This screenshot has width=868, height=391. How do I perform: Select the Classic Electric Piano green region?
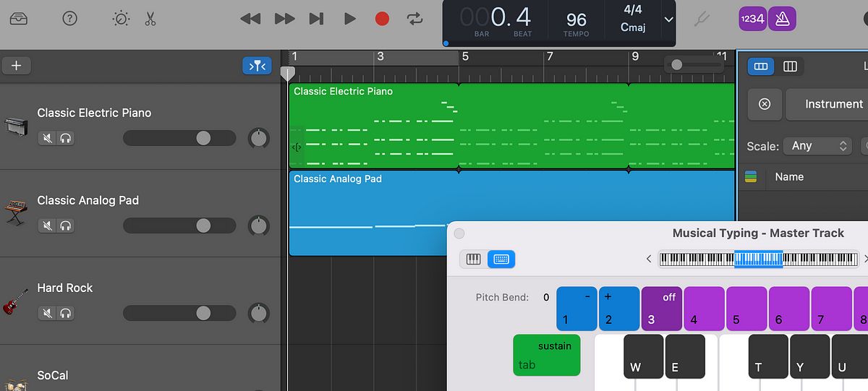coord(511,126)
